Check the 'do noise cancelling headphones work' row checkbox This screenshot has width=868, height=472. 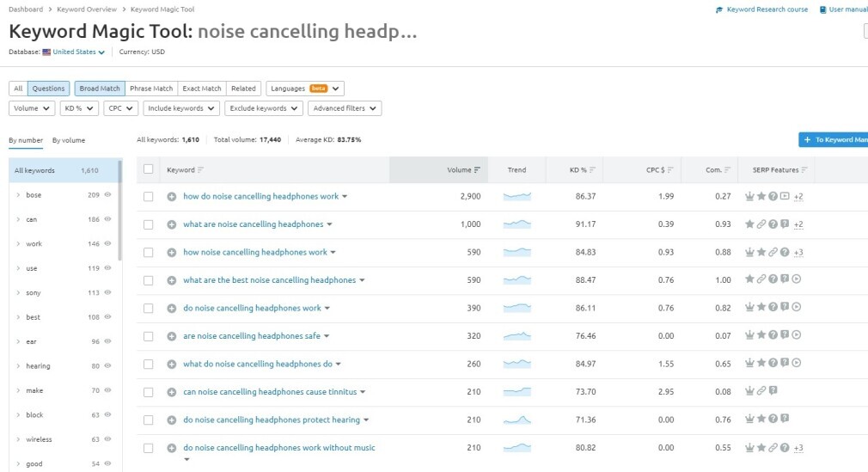(x=149, y=309)
